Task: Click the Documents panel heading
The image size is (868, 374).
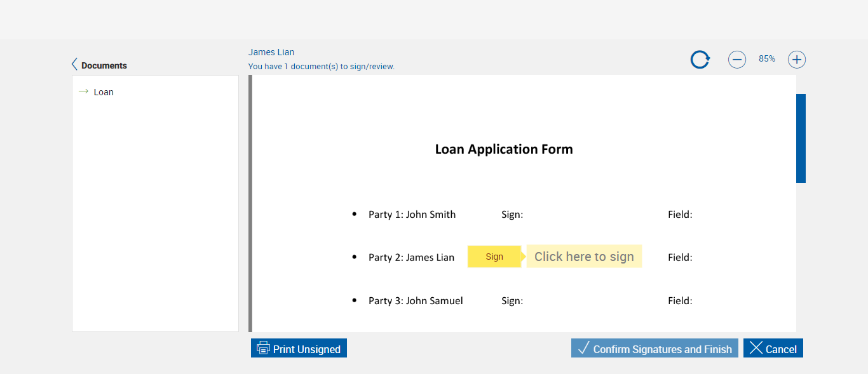Action: click(x=104, y=65)
